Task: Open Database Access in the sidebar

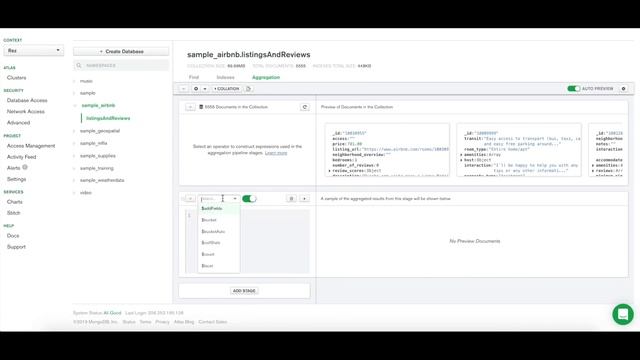Action: (x=27, y=100)
